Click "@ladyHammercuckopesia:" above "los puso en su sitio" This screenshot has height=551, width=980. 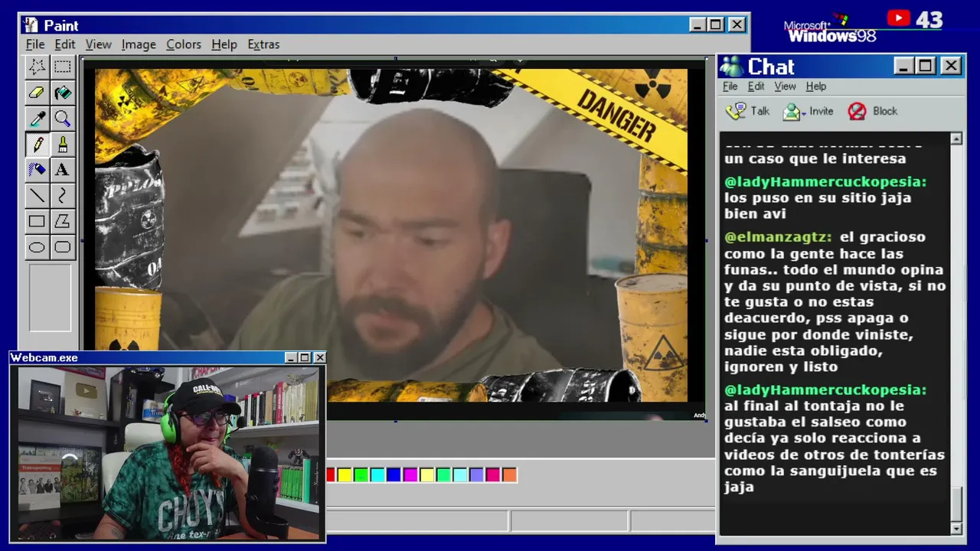point(825,182)
